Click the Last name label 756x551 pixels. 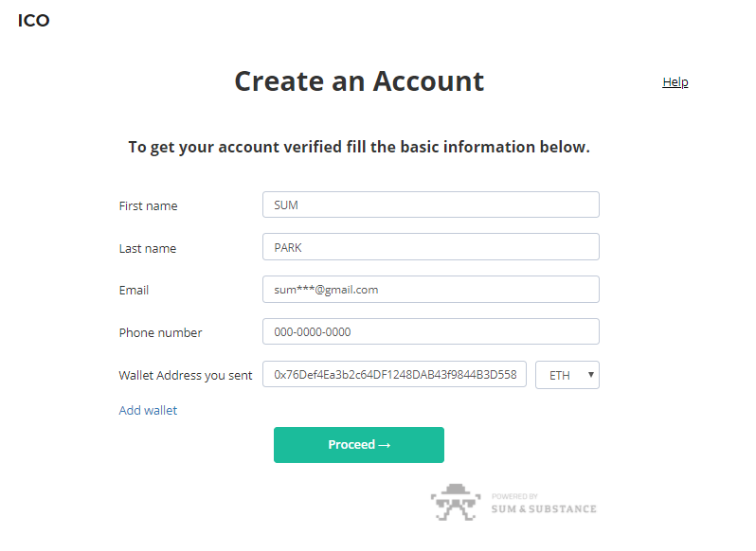click(148, 248)
